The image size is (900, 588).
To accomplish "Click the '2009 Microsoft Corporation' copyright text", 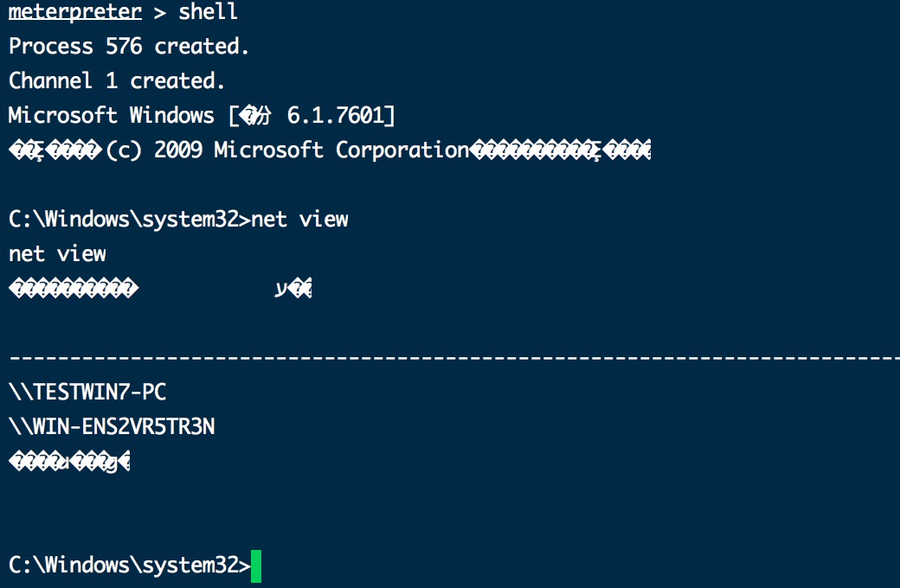I will click(x=312, y=150).
